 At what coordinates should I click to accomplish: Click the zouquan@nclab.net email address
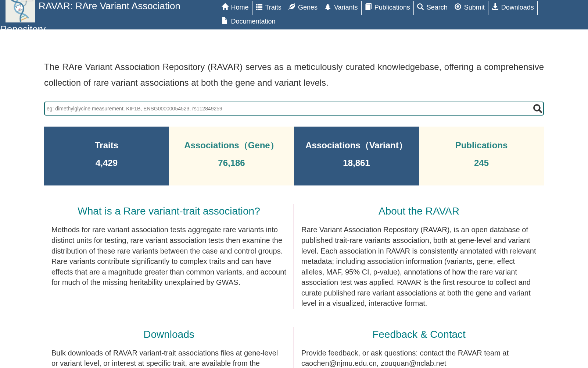click(413, 363)
